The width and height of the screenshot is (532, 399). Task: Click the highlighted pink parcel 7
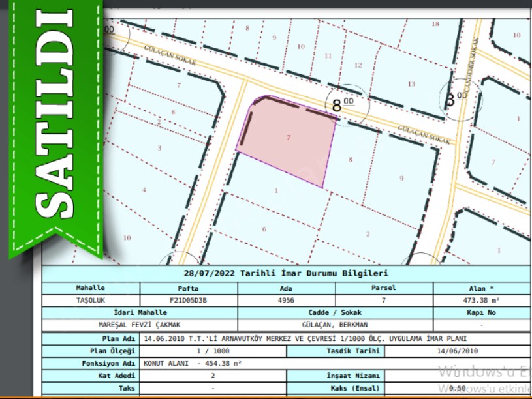287,138
